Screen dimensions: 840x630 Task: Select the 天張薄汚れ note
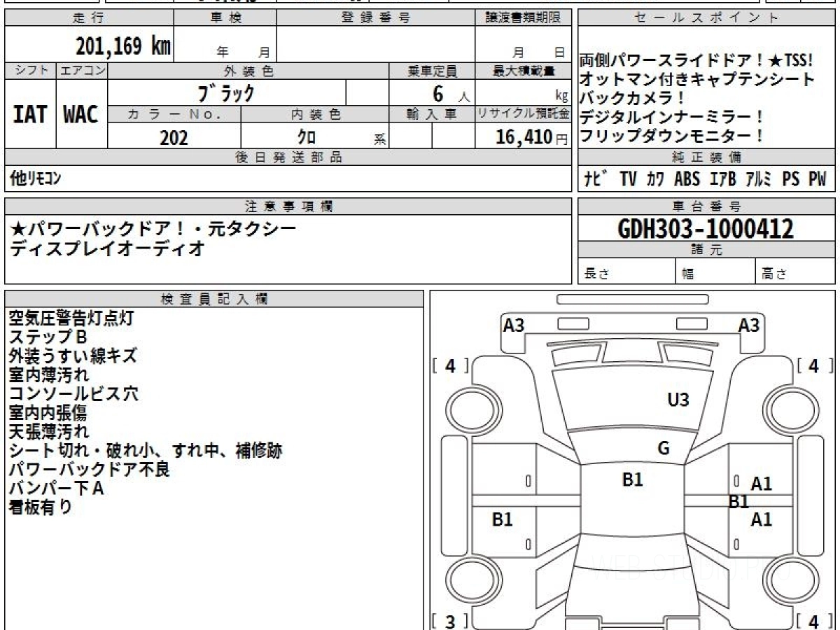tap(49, 432)
